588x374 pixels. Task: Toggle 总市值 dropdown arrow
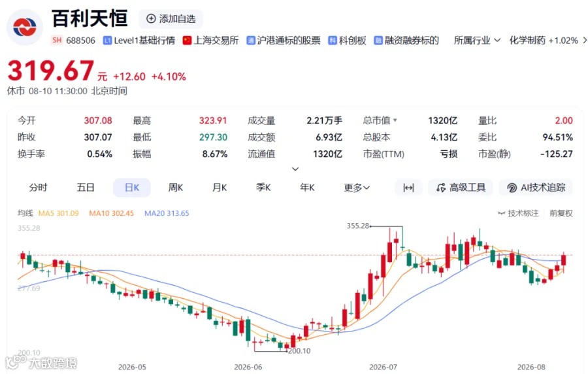395,120
